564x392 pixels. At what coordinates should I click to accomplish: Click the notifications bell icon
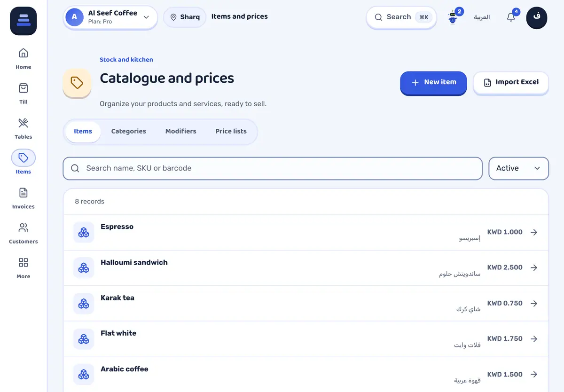511,17
